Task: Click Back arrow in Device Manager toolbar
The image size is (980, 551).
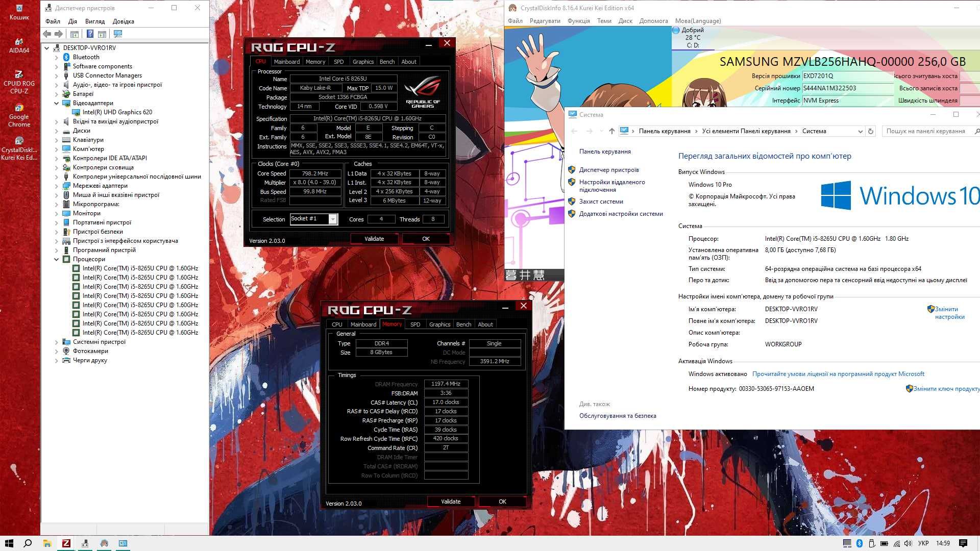Action: (x=47, y=34)
